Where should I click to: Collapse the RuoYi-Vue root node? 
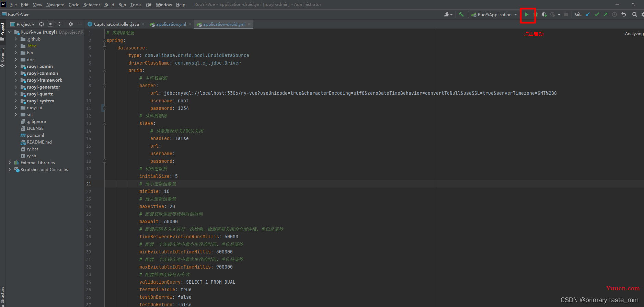click(x=10, y=32)
